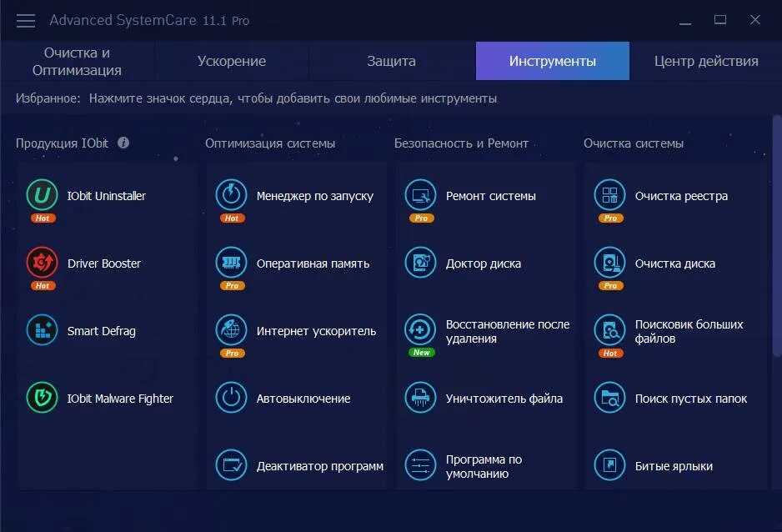Click the vertical scrollbar on the right
Viewport: 782px width, 532px height.
click(776, 235)
